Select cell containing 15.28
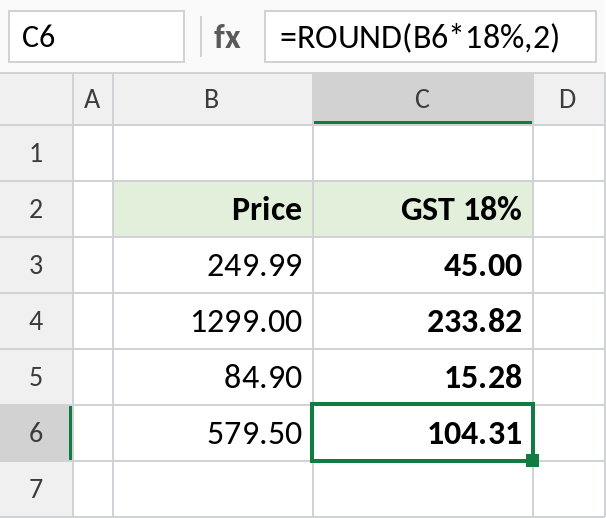This screenshot has height=518, width=606. click(423, 377)
